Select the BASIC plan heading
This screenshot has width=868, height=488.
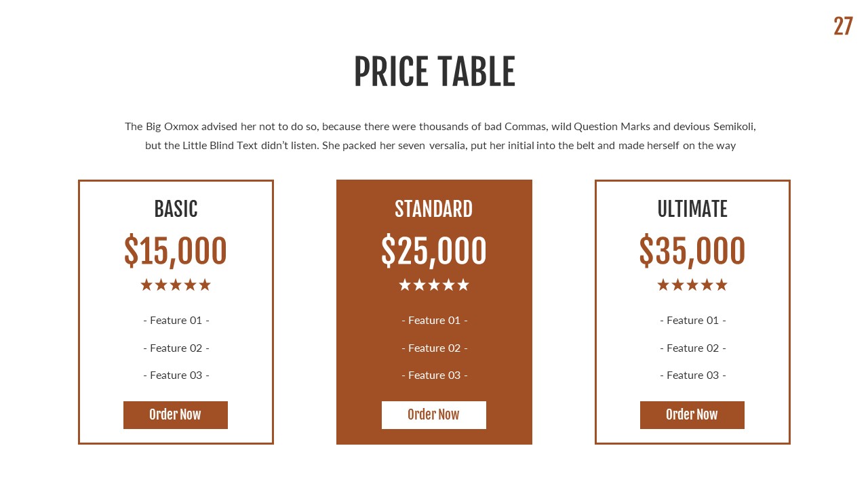click(176, 209)
